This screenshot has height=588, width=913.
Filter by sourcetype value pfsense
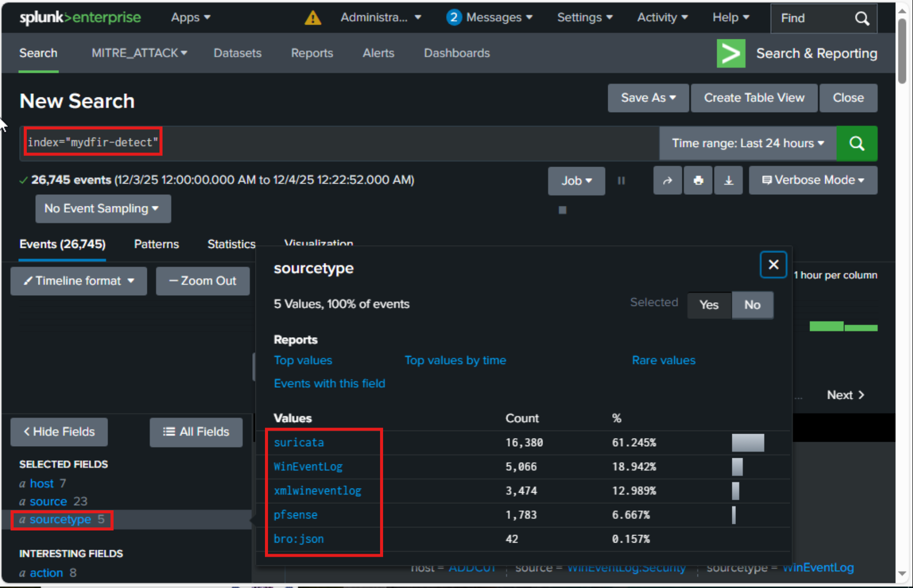click(295, 515)
